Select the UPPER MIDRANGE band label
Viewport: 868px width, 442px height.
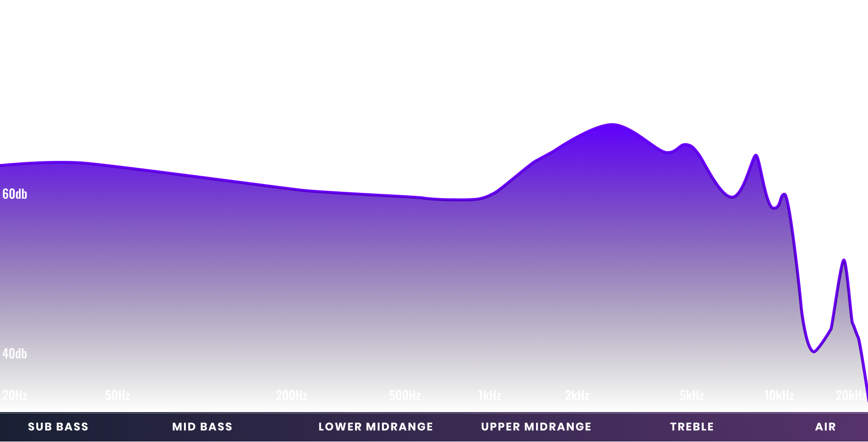coord(536,427)
